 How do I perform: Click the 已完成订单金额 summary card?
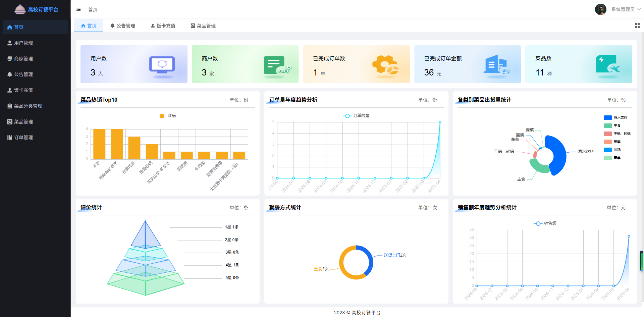point(468,64)
